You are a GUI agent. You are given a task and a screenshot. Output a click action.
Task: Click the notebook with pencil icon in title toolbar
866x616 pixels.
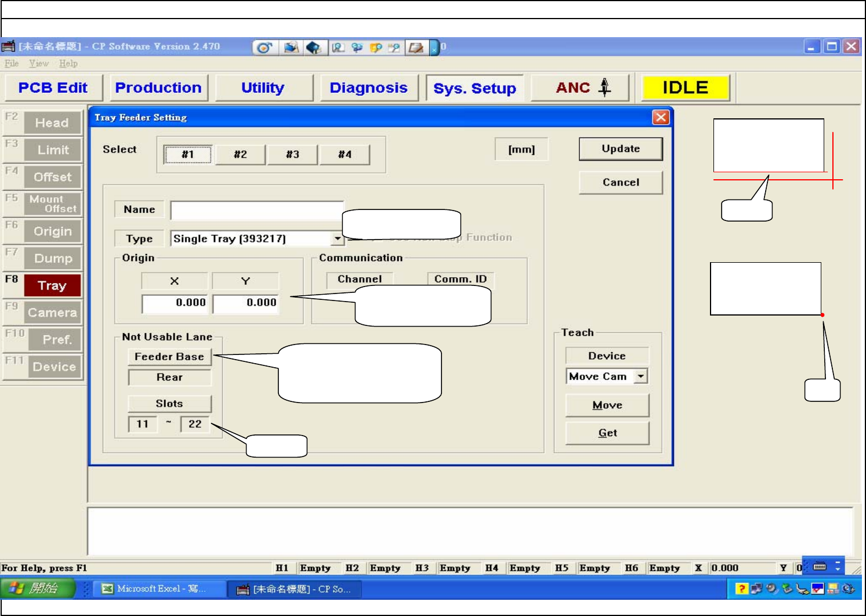click(415, 48)
